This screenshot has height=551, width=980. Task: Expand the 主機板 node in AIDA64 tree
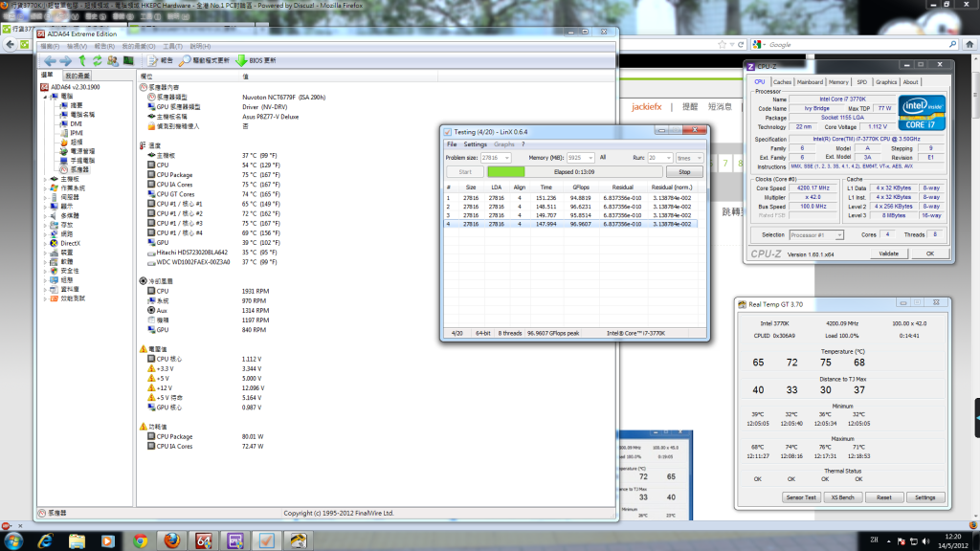[x=45, y=179]
